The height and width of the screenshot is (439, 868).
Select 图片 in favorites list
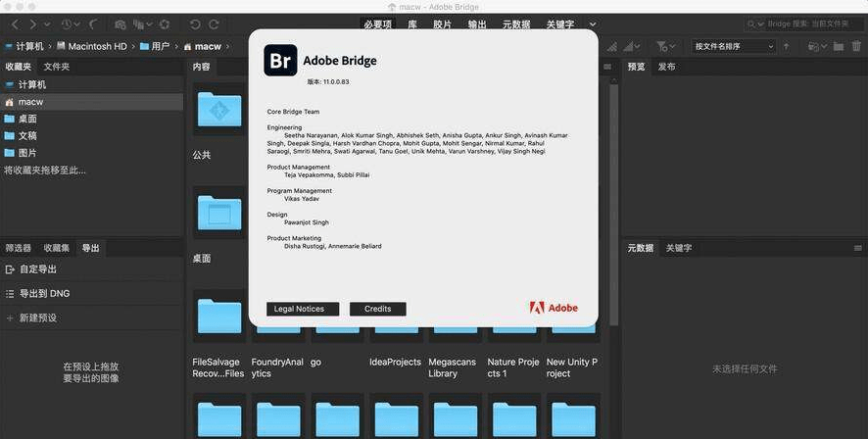point(91,153)
